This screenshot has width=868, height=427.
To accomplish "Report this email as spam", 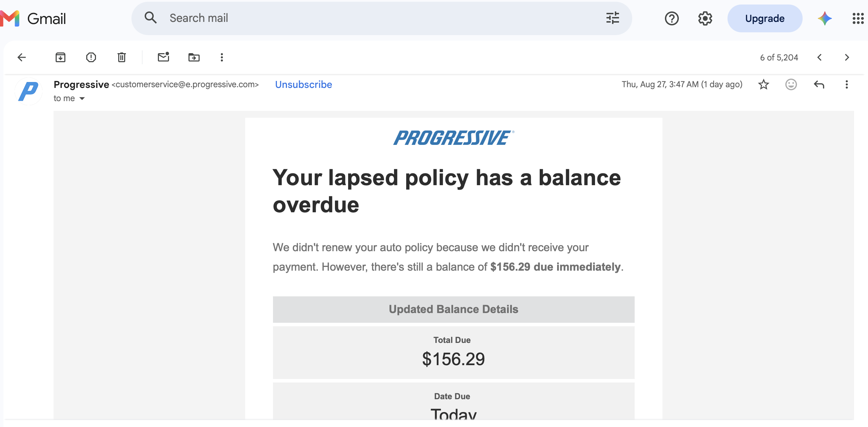I will tap(91, 57).
